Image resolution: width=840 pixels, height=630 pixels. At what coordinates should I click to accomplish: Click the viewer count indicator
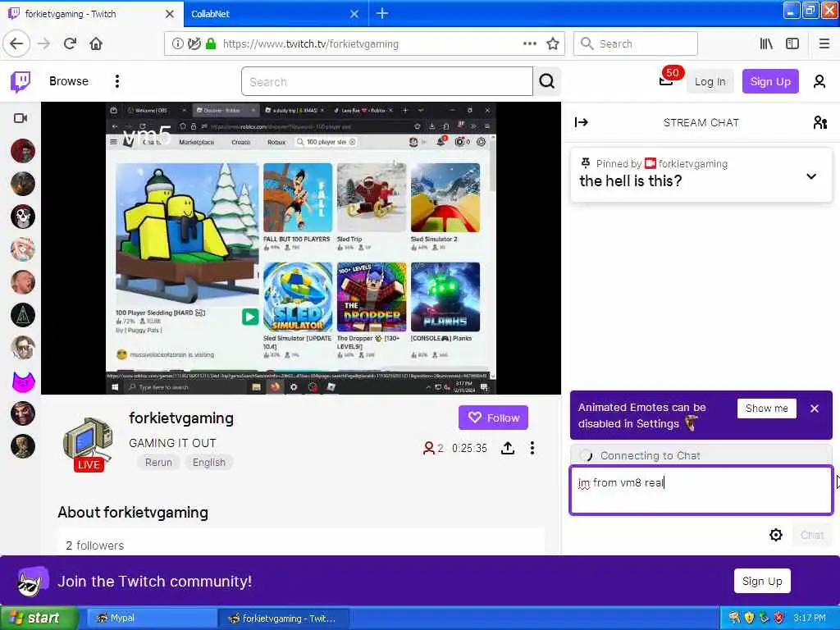pyautogui.click(x=433, y=448)
